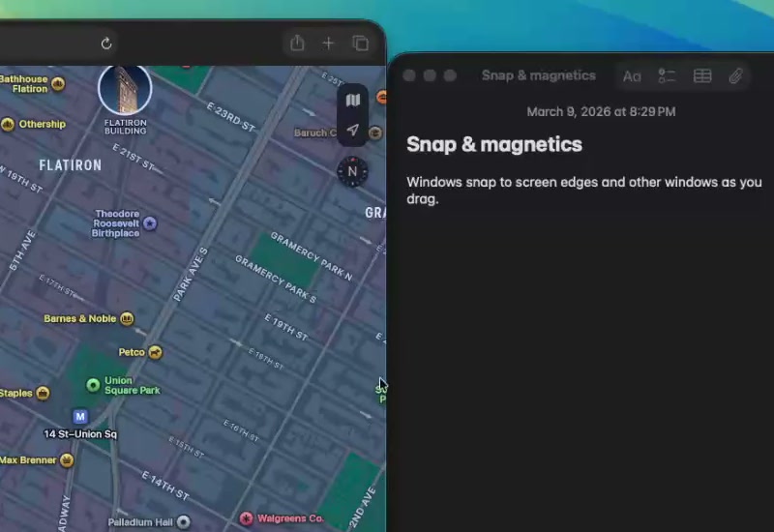Select the Flatiron Building landmark photo
The image size is (774, 532).
pos(125,89)
